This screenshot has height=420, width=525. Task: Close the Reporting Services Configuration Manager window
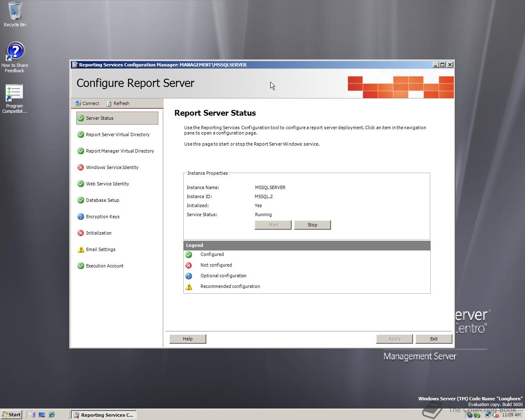(x=450, y=65)
